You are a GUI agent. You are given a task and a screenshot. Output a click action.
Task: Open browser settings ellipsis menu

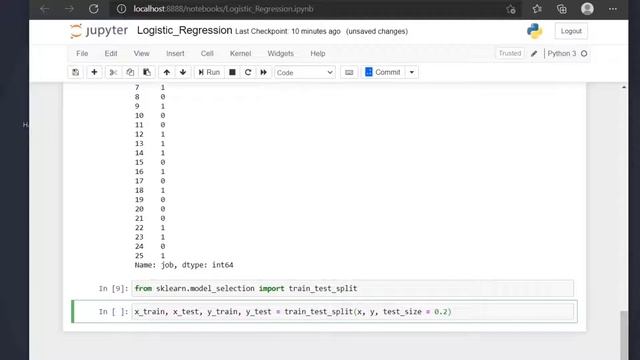(613, 9)
